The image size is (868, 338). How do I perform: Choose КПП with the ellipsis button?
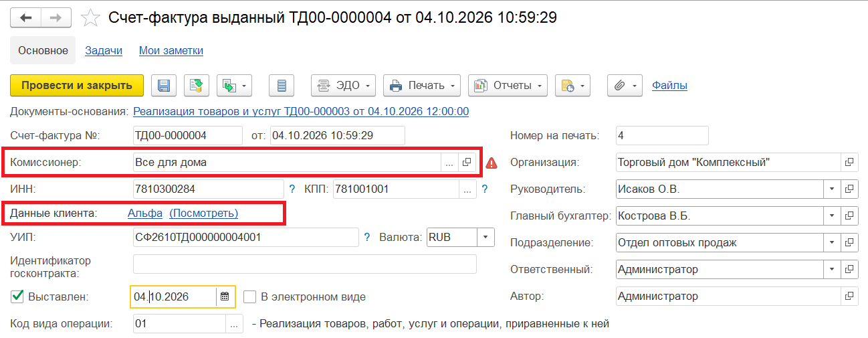467,189
